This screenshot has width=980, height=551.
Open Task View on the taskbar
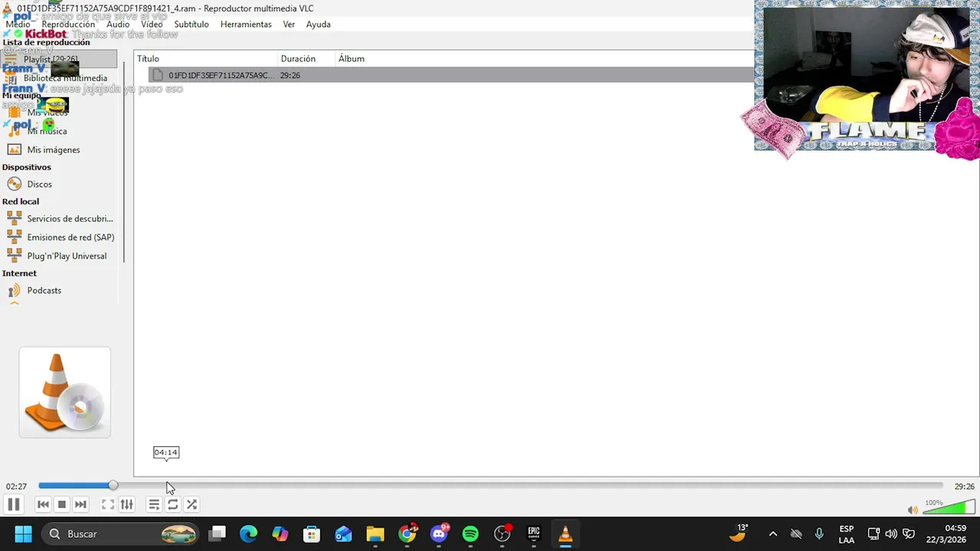pyautogui.click(x=217, y=534)
